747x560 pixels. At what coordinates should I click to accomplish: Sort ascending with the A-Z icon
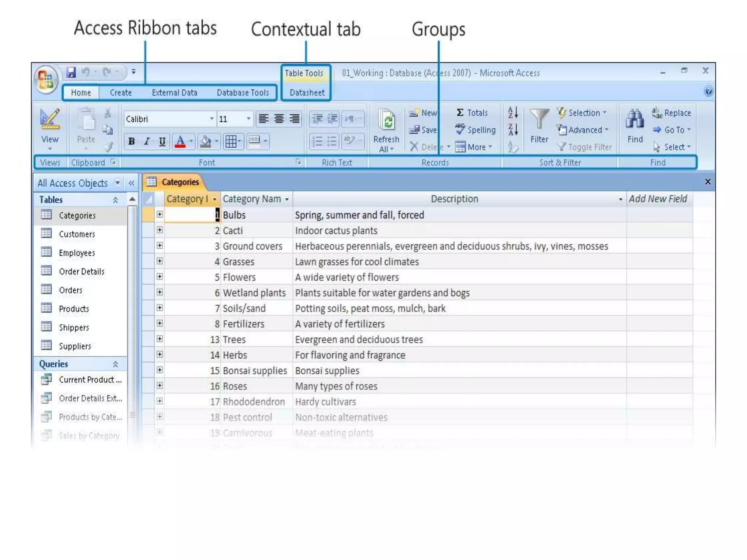pyautogui.click(x=513, y=113)
